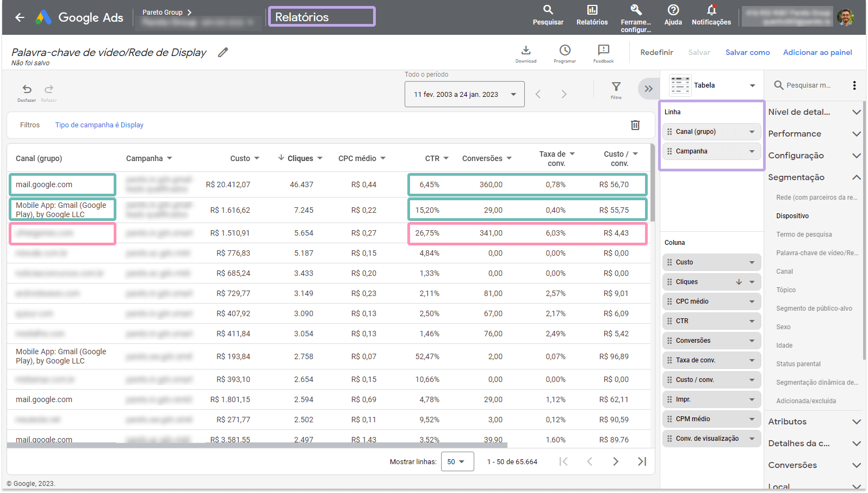Open the Tabela chart type dropdown
Viewport: 868px width, 493px height.
pyautogui.click(x=713, y=85)
